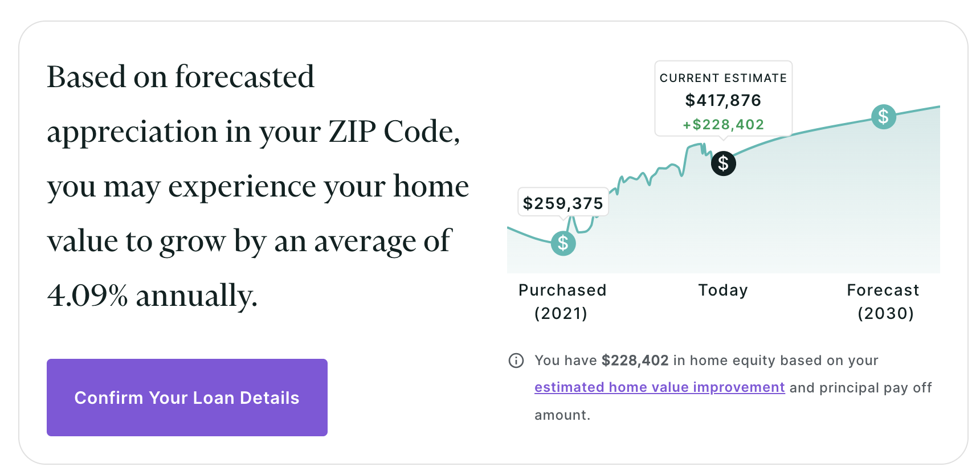Click the +$228,402 green gain figure
Viewport: 980px width, 475px height.
(724, 124)
